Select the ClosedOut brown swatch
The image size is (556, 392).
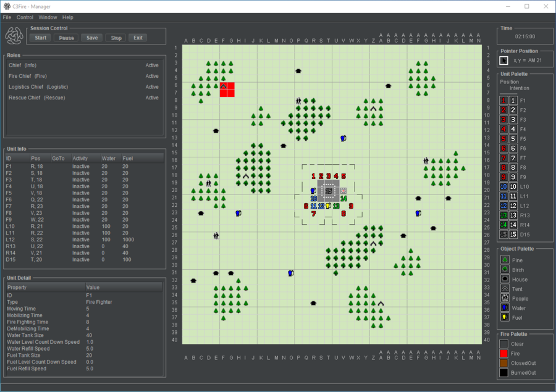click(x=504, y=364)
